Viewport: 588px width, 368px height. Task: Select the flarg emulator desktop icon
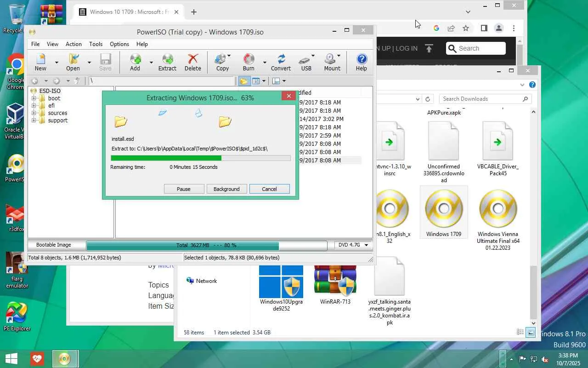point(17,270)
